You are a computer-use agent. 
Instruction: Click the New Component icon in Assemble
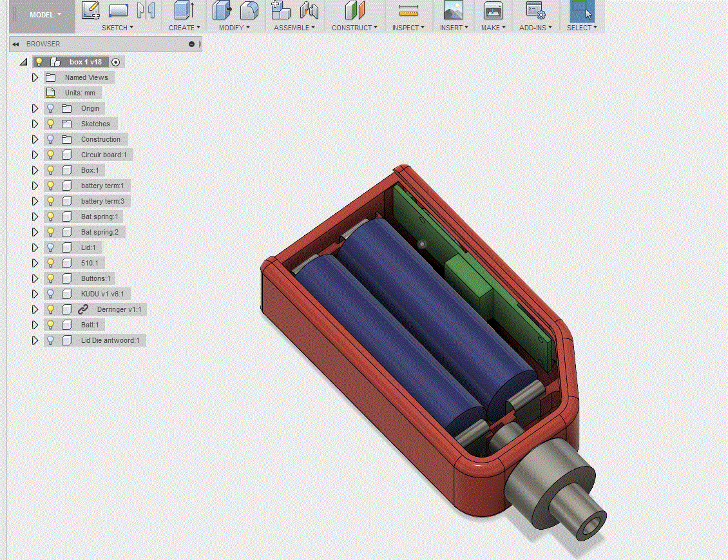point(281,10)
